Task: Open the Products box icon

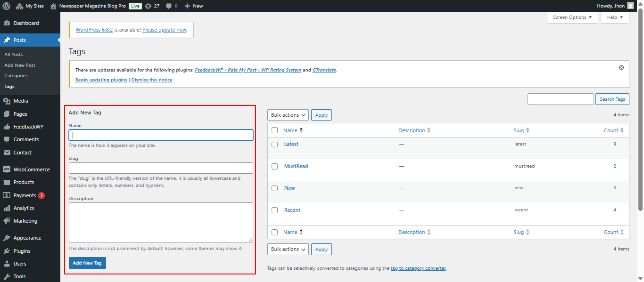Action: pos(7,182)
